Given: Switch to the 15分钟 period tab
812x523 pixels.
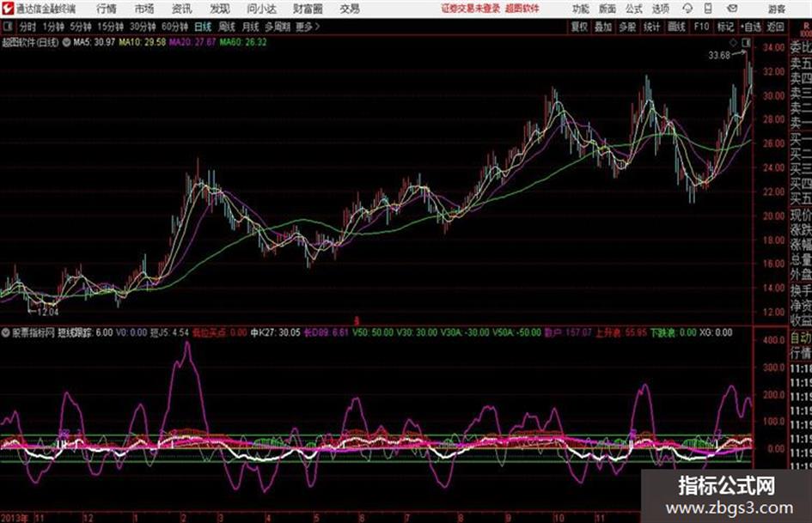Looking at the screenshot, I should click(x=110, y=27).
